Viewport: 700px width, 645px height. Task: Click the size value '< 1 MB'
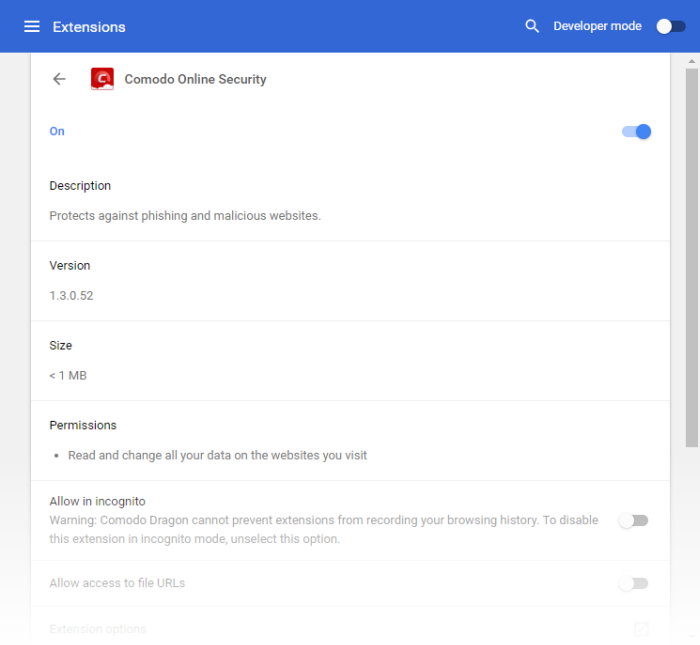click(x=68, y=375)
